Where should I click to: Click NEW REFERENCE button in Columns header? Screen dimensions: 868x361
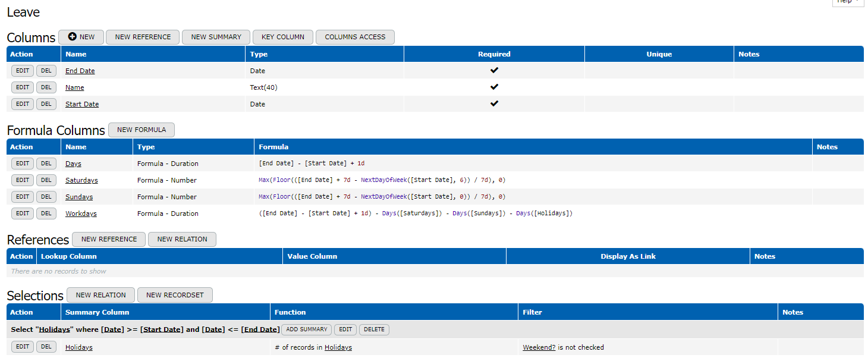(x=143, y=37)
